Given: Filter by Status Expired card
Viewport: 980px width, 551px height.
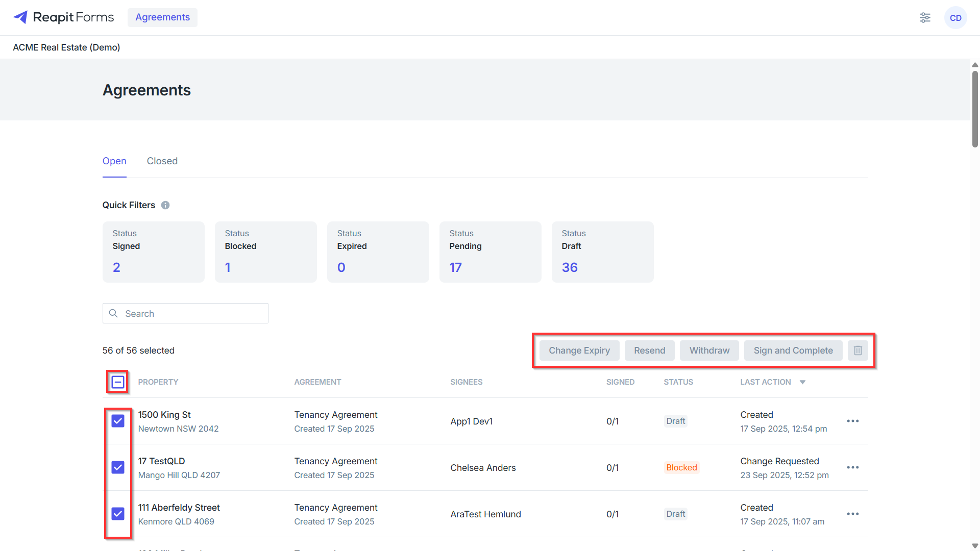Looking at the screenshot, I should click(x=378, y=252).
